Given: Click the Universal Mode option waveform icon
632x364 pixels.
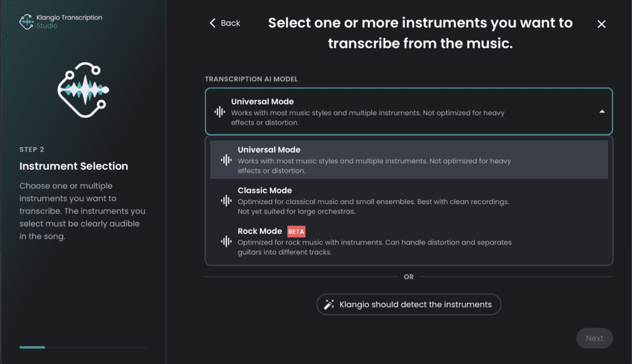Looking at the screenshot, I should click(x=227, y=160).
